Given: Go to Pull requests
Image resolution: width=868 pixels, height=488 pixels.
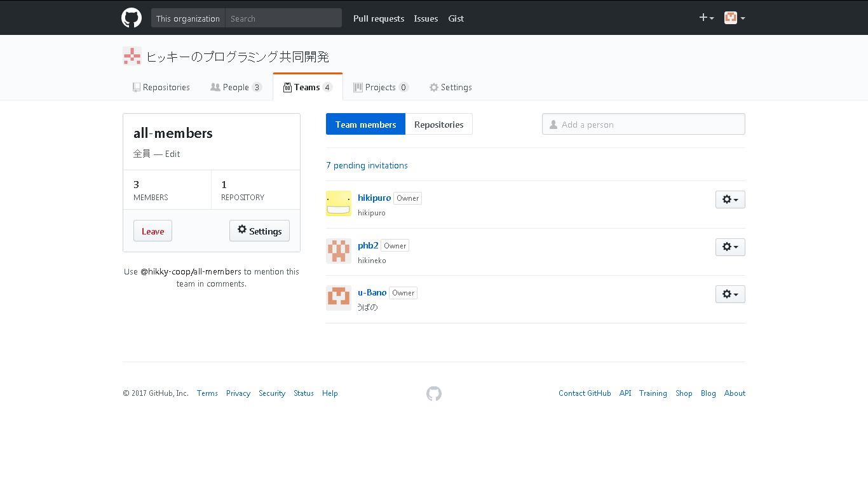Looking at the screenshot, I should (379, 18).
